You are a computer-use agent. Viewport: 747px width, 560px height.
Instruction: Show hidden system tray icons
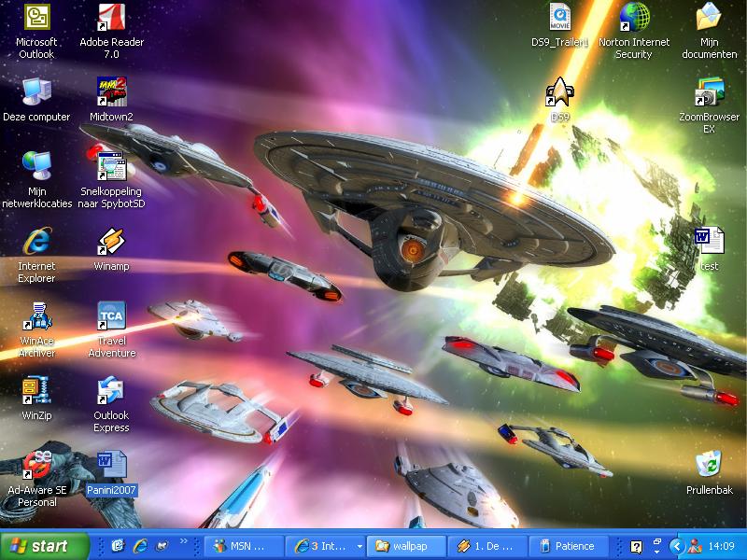pyautogui.click(x=676, y=546)
